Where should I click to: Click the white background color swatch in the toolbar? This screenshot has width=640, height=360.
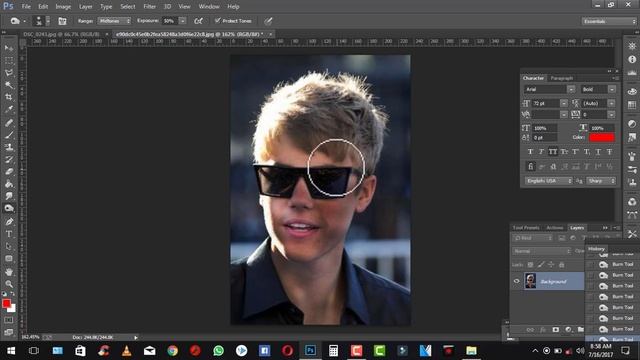tap(13, 309)
